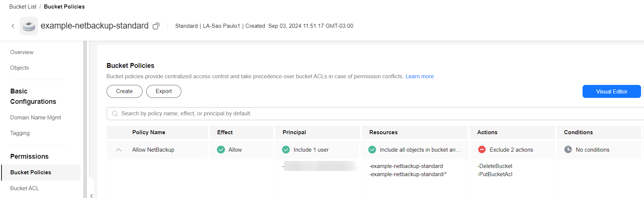Viewport: 644px width, 198px height.
Task: Click the bucket icon next to title
Action: (29, 26)
